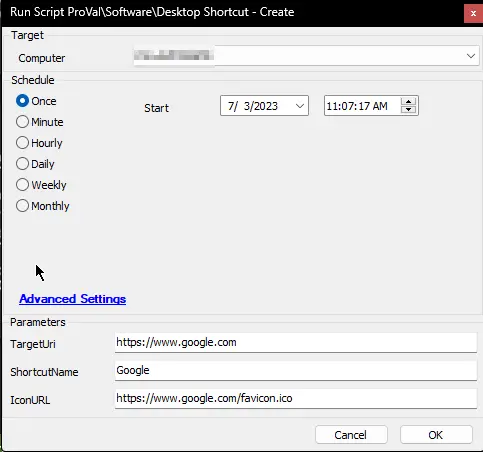Confirm the script with OK
This screenshot has width=483, height=452.
(x=436, y=435)
